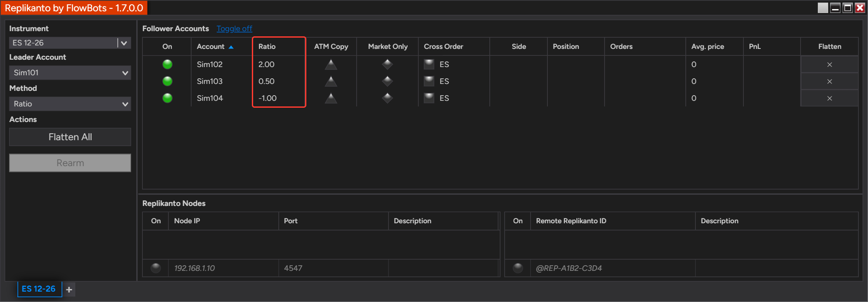The width and height of the screenshot is (868, 302).
Task: Toggle Market Only diamond for Sim102
Action: pos(387,64)
